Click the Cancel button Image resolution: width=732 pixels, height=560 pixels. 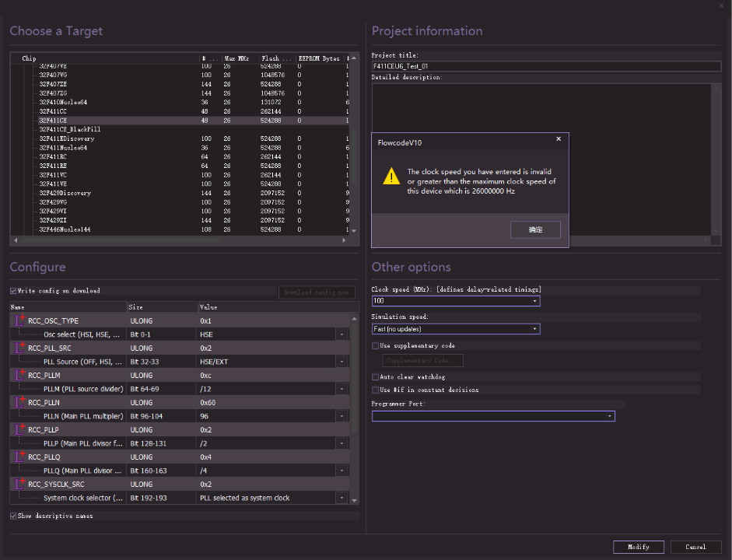tap(695, 547)
